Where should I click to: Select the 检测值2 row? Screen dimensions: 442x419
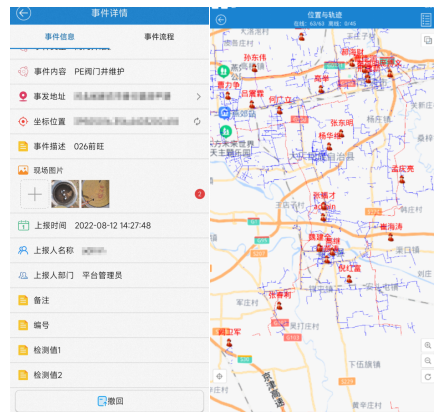(x=109, y=375)
